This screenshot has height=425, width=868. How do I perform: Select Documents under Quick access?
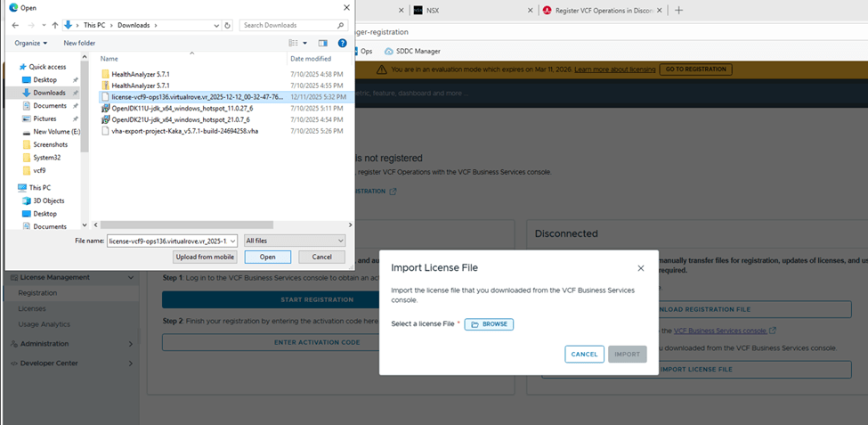[x=50, y=105]
